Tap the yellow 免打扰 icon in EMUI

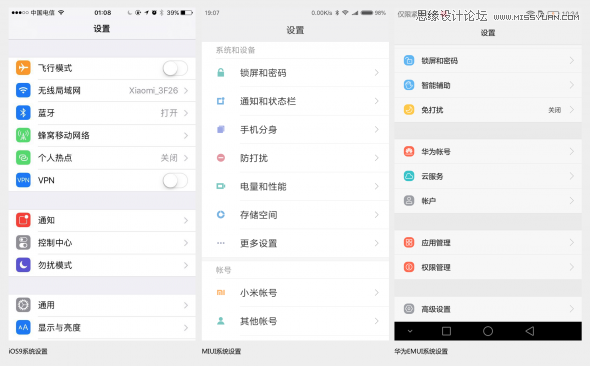click(409, 109)
